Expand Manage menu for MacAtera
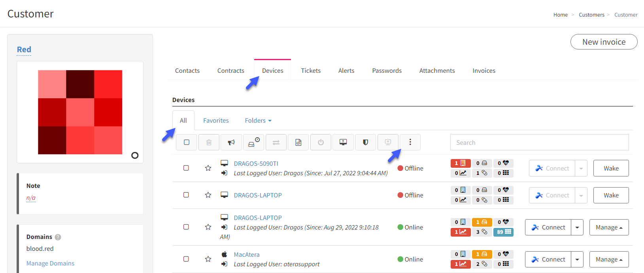This screenshot has width=644, height=273. pos(609,260)
